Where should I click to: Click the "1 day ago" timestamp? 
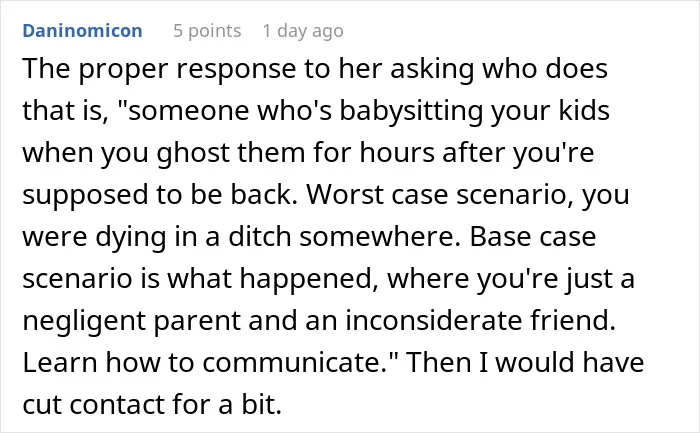click(303, 31)
